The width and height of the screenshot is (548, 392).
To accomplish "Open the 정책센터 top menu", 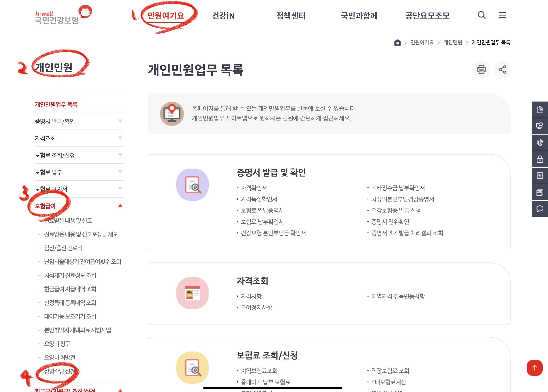I will 291,16.
